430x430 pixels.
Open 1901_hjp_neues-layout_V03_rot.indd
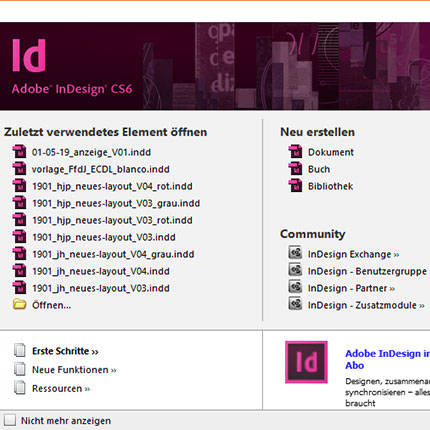[x=112, y=220]
